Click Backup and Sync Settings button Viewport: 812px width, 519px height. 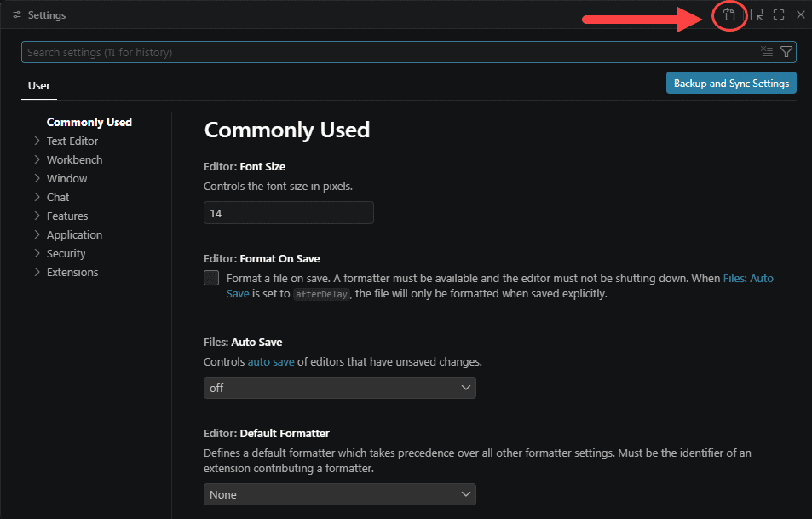[731, 83]
